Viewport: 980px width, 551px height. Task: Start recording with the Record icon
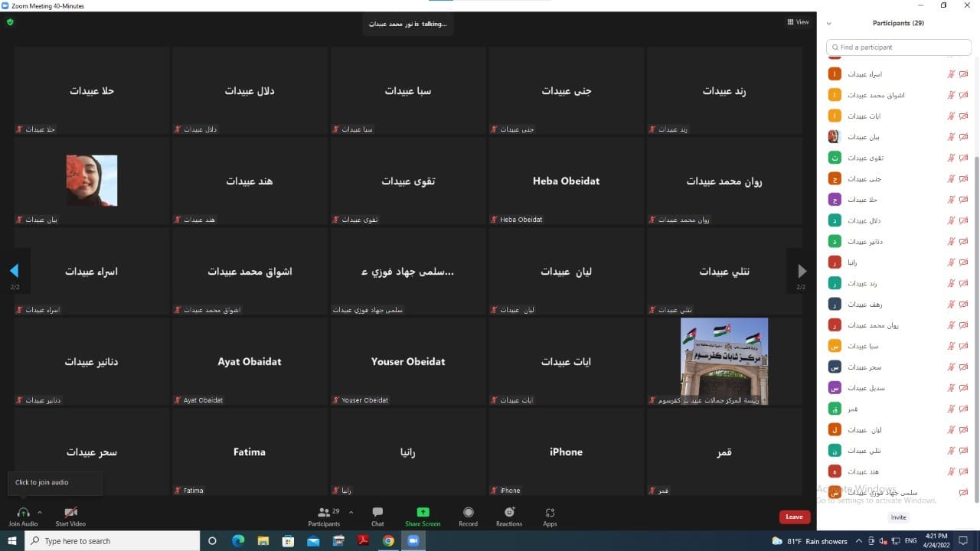point(468,512)
